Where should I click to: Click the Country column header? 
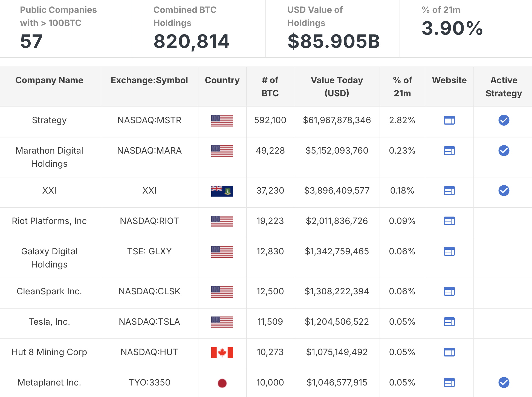pyautogui.click(x=222, y=80)
